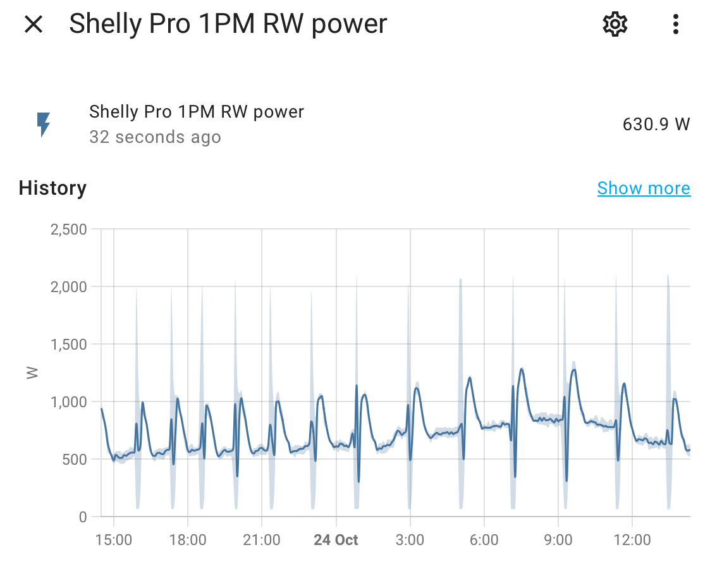
Task: Click the 6:00 time axis label
Action: click(x=484, y=540)
